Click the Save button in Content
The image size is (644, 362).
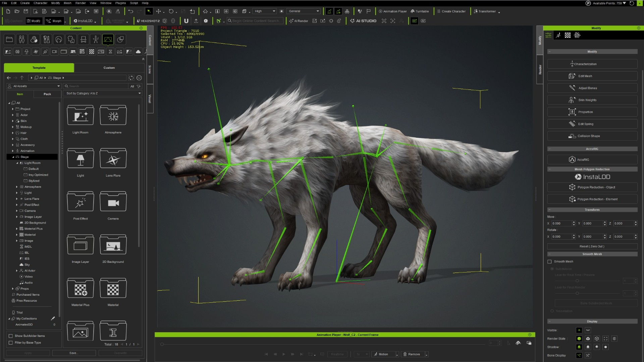pos(74,353)
